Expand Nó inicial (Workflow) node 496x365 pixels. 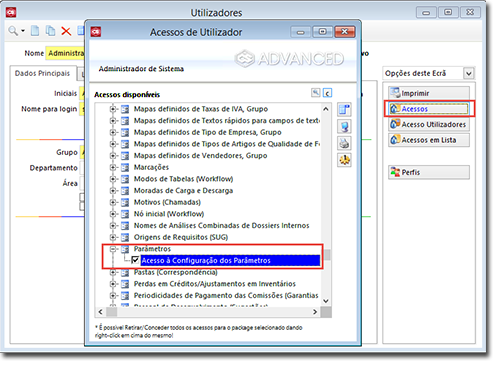click(113, 214)
